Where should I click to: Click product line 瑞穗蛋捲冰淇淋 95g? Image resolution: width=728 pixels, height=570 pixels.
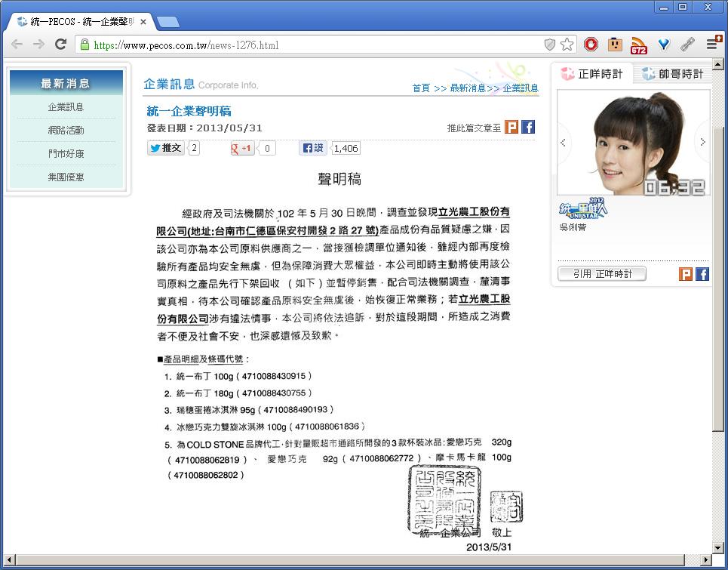248,410
